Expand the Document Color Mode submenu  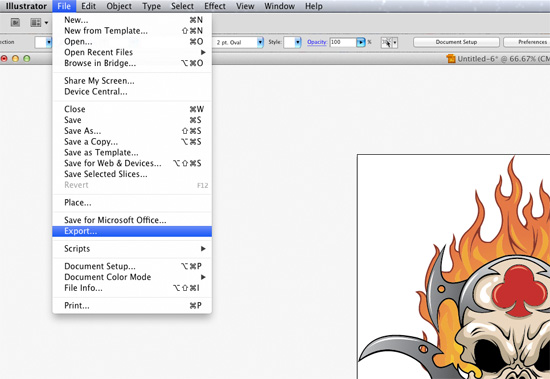click(x=132, y=277)
